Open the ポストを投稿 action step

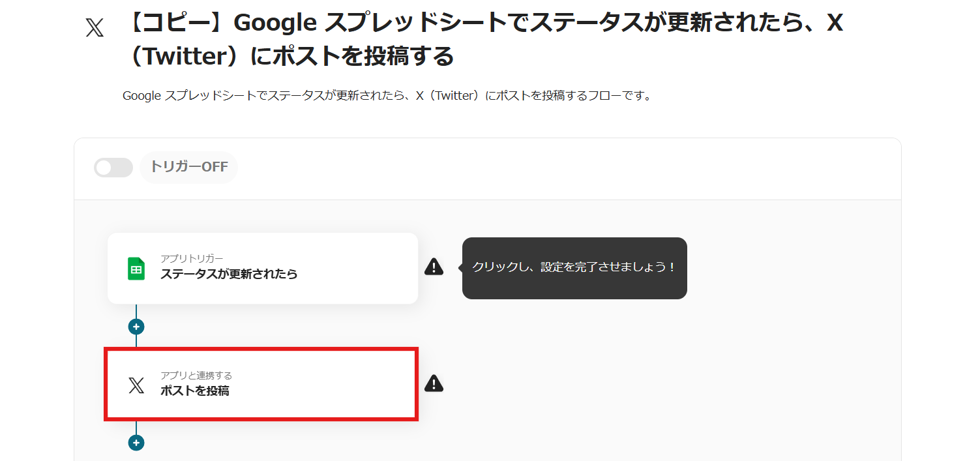(x=261, y=385)
